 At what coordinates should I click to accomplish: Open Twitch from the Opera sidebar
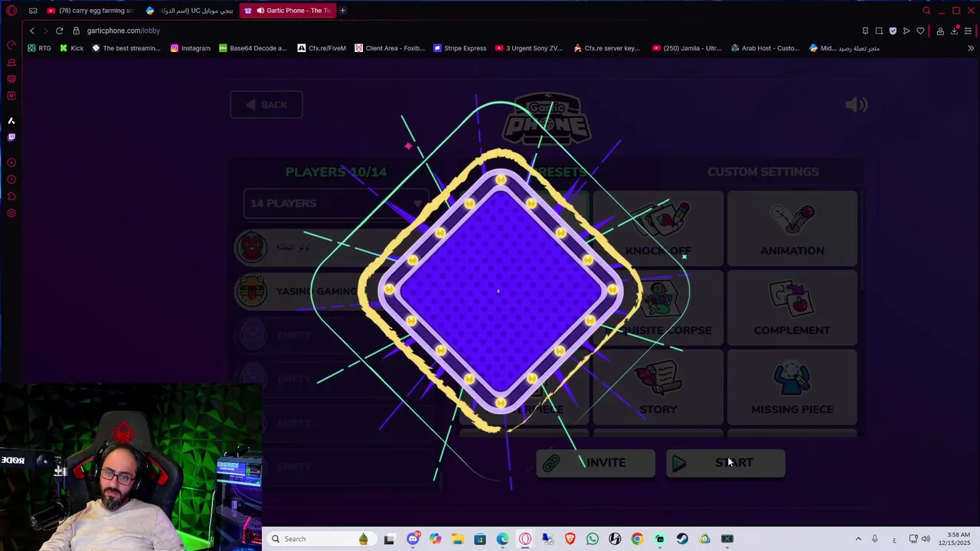tap(11, 137)
